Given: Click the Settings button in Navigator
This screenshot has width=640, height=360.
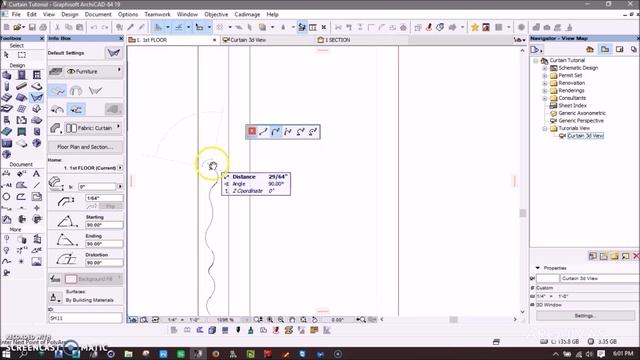Looking at the screenshot, I should 585,316.
